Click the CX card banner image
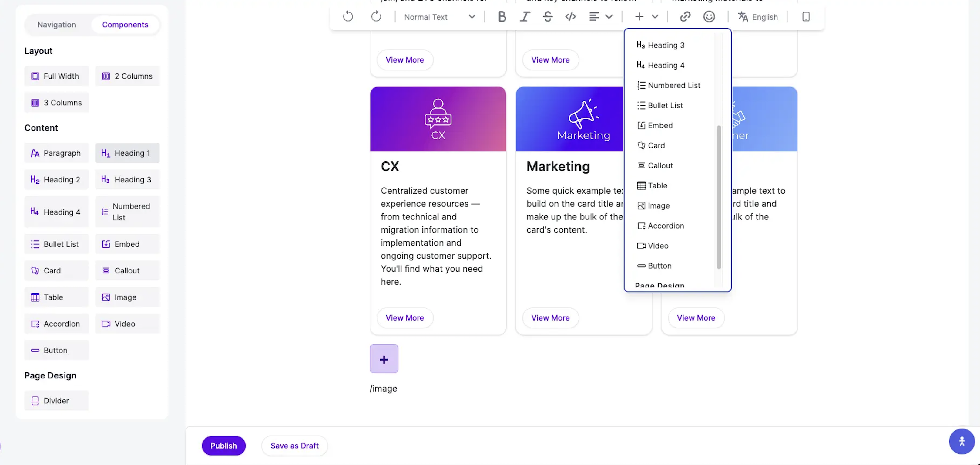 [x=438, y=119]
